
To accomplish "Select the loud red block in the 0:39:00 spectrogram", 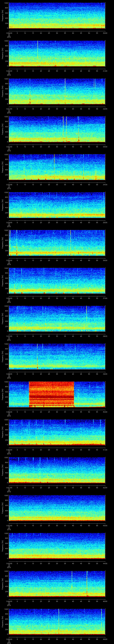I will pyautogui.click(x=52, y=394).
